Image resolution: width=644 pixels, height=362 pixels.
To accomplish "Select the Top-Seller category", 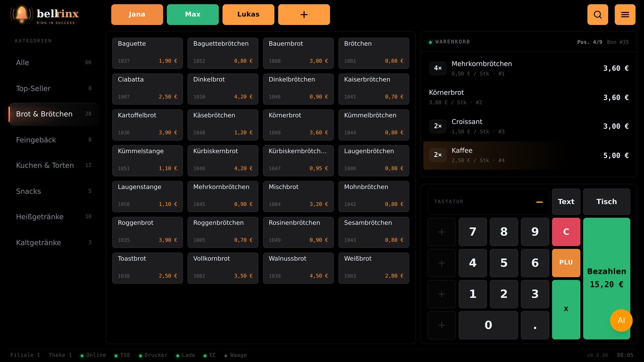I will pyautogui.click(x=54, y=88).
